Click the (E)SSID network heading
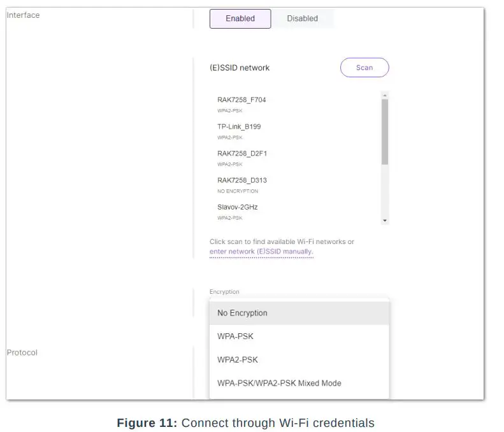This screenshot has width=504, height=432. click(240, 68)
